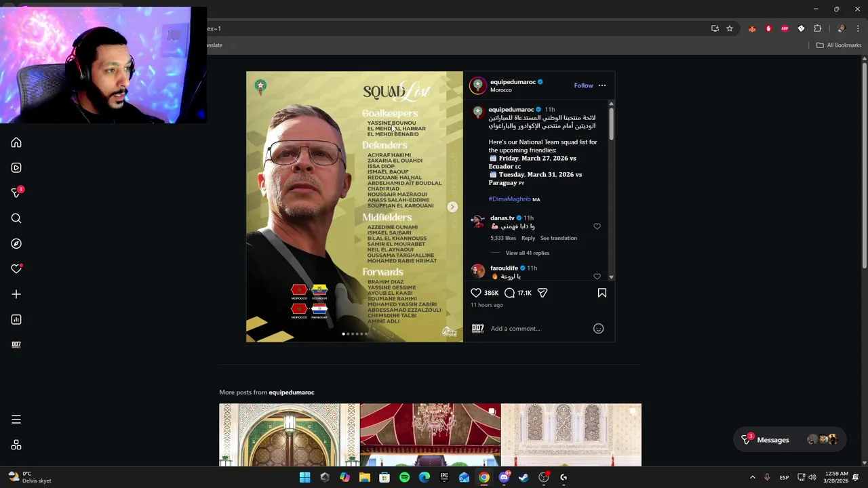Click 'See translation' under danas.tv comment

[x=558, y=238]
